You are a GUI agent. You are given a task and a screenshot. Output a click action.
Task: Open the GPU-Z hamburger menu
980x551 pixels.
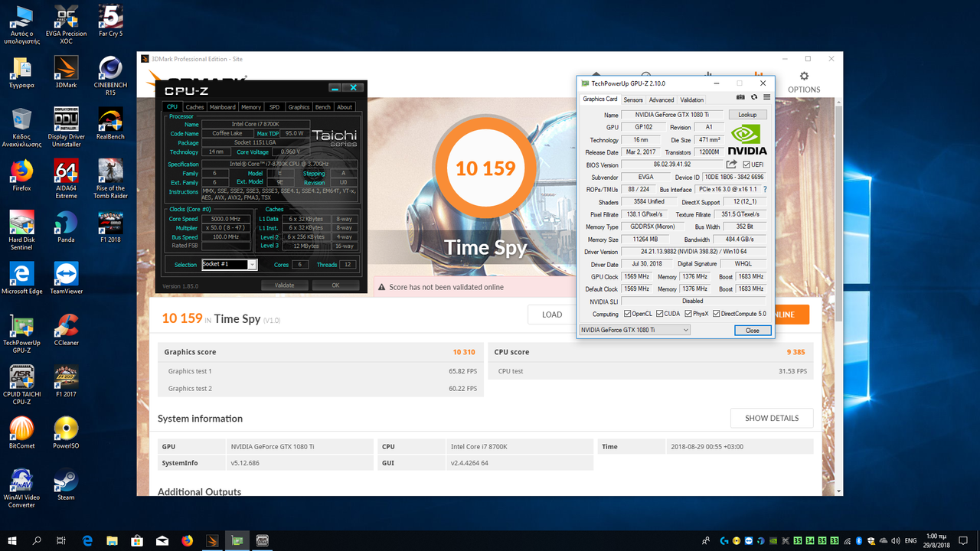766,98
